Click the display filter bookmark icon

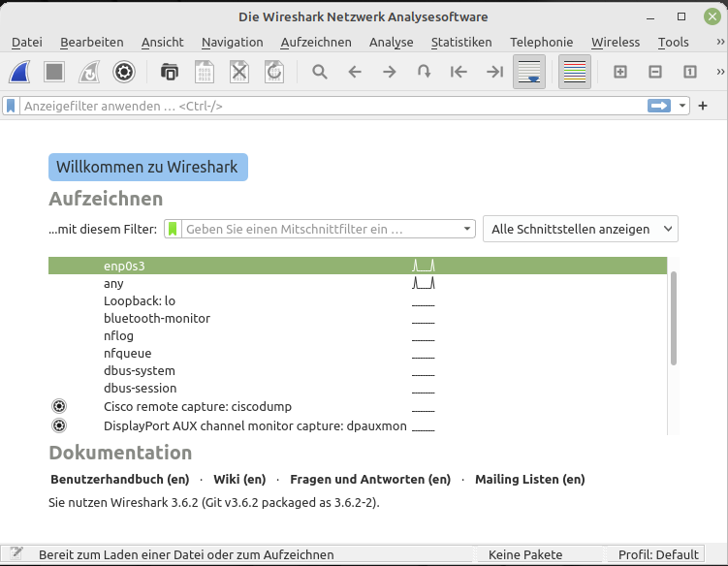(11, 106)
